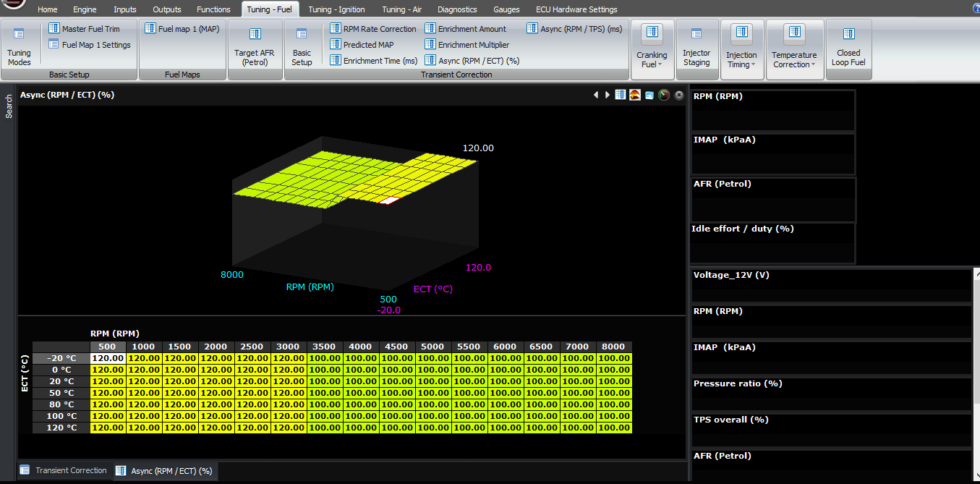This screenshot has width=980, height=484.
Task: Expand Cranking Fuel dropdown
Action: pos(652,48)
